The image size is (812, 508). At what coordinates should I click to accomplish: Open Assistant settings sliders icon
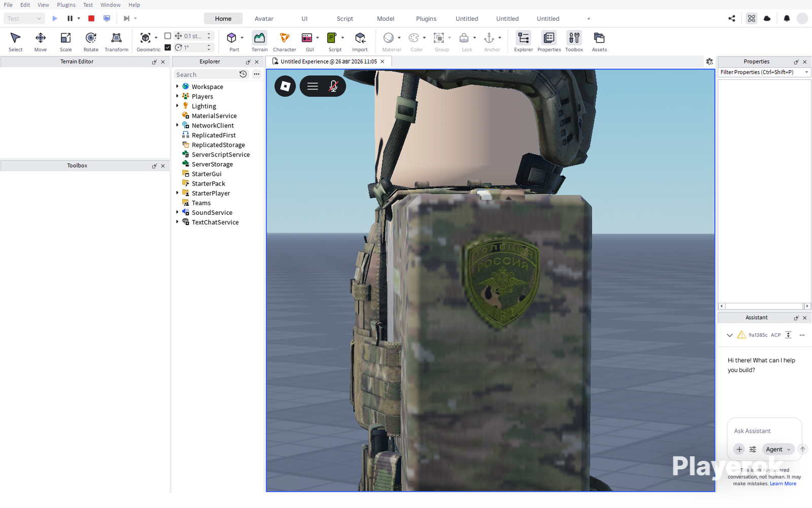(x=753, y=449)
